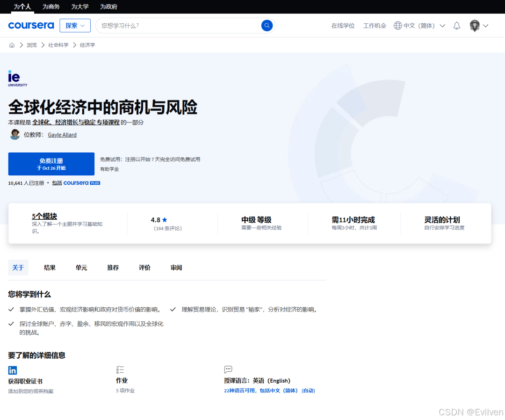This screenshot has width=505, height=420.
Task: Select the 为大学 top tab
Action: click(80, 7)
